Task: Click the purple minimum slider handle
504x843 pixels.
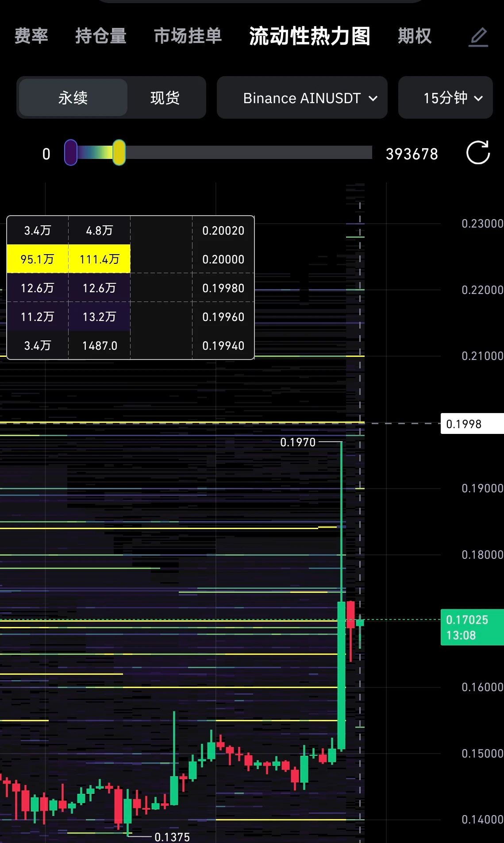Action: 71,152
